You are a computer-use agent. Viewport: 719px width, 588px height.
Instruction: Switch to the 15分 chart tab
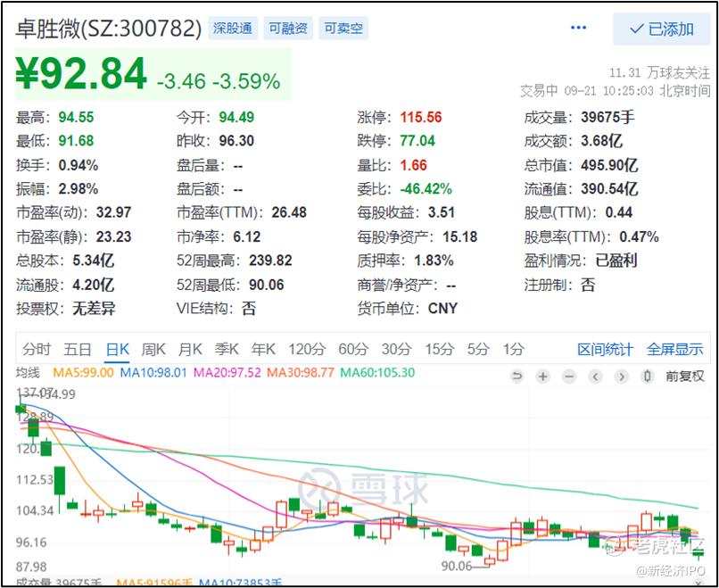[x=439, y=350]
